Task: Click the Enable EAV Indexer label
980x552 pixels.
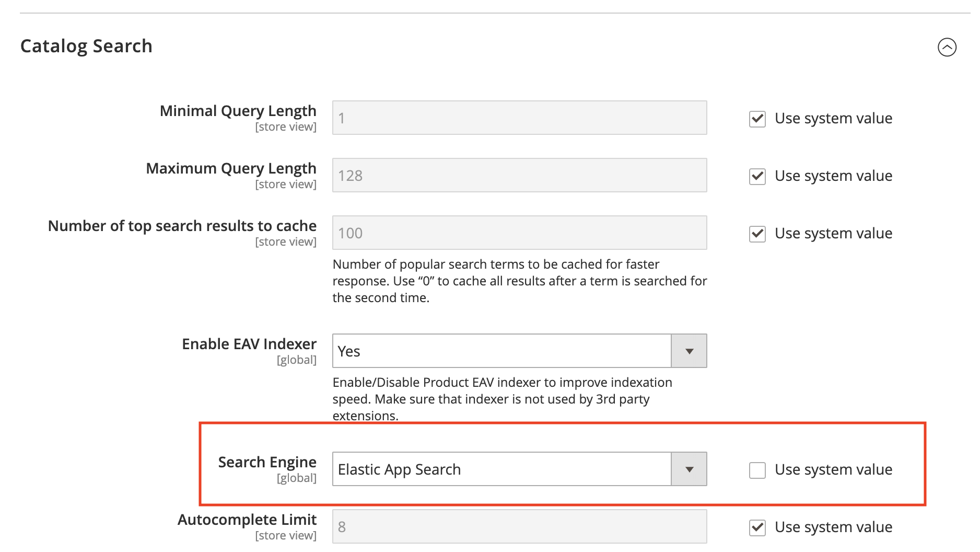Action: 249,344
